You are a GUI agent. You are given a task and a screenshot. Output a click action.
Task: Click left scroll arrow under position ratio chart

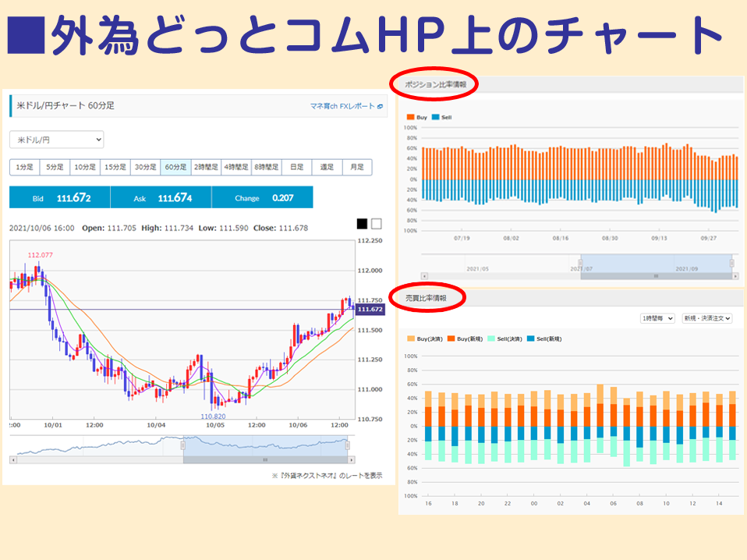click(x=424, y=276)
